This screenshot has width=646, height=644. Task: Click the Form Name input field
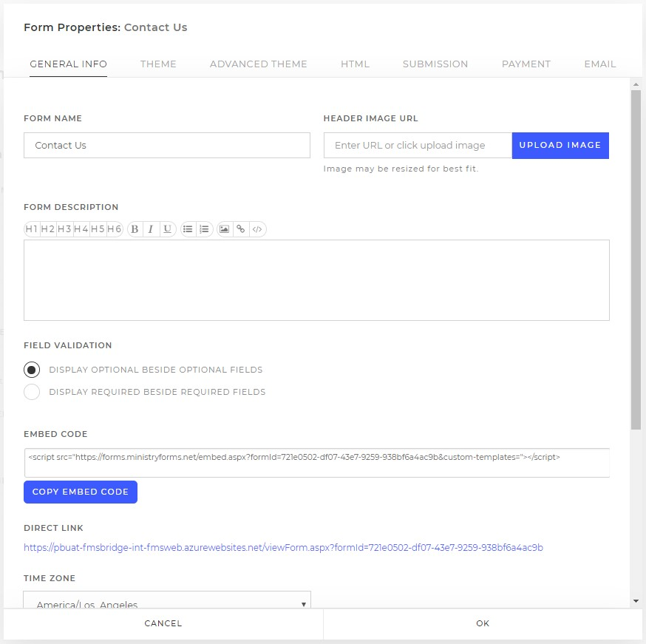167,146
